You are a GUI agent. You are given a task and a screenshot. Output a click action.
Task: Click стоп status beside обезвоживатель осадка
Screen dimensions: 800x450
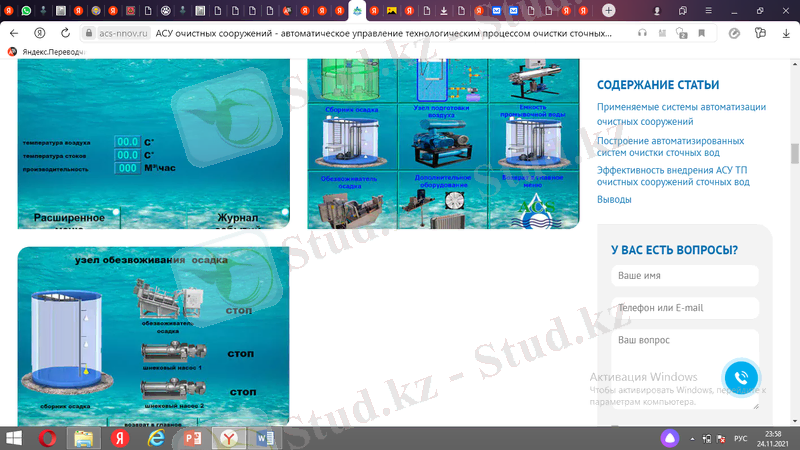tap(239, 310)
